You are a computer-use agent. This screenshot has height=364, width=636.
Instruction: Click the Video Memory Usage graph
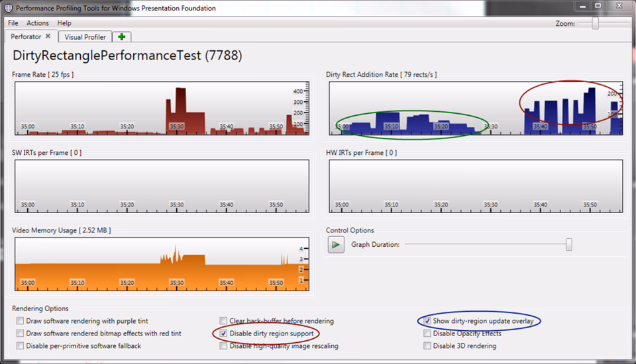tap(162, 264)
